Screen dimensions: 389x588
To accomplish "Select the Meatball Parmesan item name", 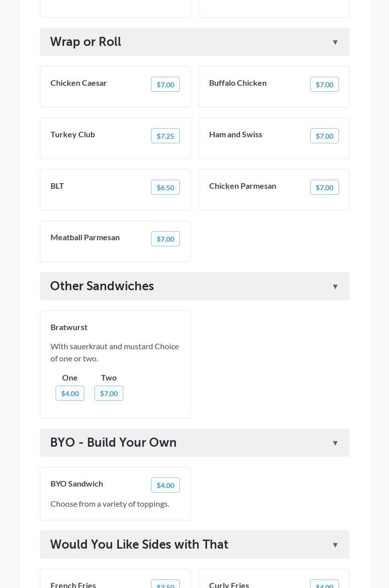I will [85, 237].
